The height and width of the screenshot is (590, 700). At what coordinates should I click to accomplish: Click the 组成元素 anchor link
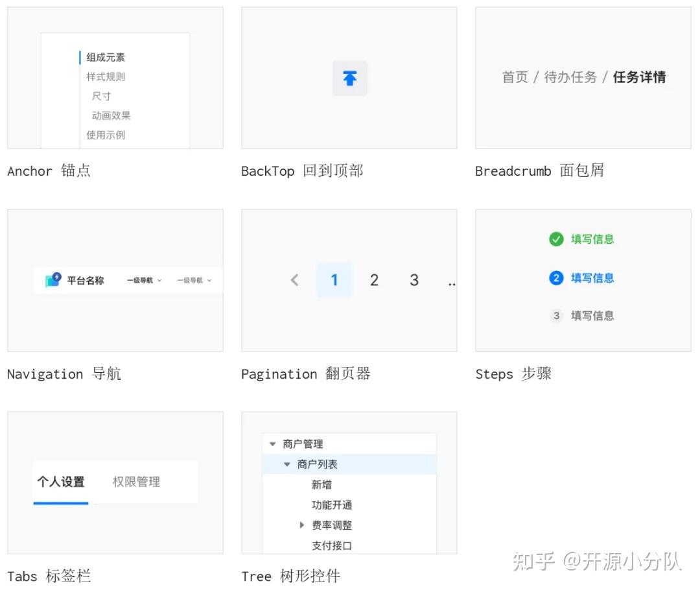tap(105, 57)
